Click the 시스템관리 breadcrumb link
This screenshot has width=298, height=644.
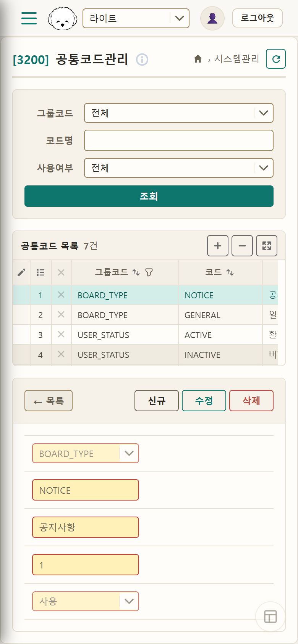[x=237, y=59]
